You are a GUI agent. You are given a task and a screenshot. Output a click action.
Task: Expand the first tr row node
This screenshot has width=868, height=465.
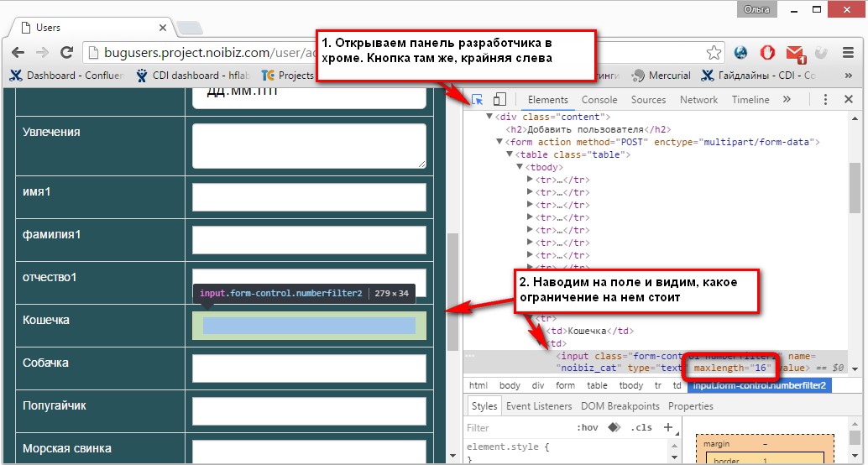[x=530, y=180]
